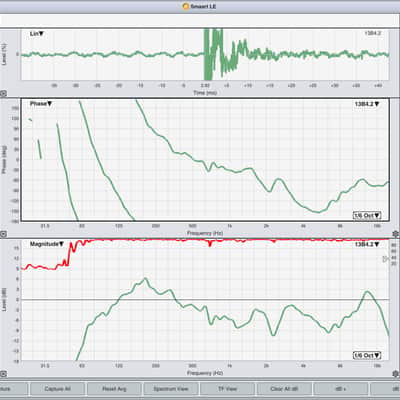Collapse the impulse response pane using its corner icon

click(3, 94)
